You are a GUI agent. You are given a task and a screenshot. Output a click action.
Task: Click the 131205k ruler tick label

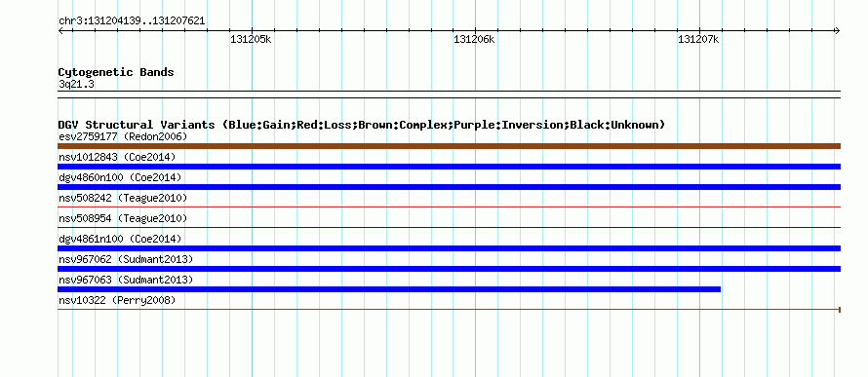tap(251, 39)
